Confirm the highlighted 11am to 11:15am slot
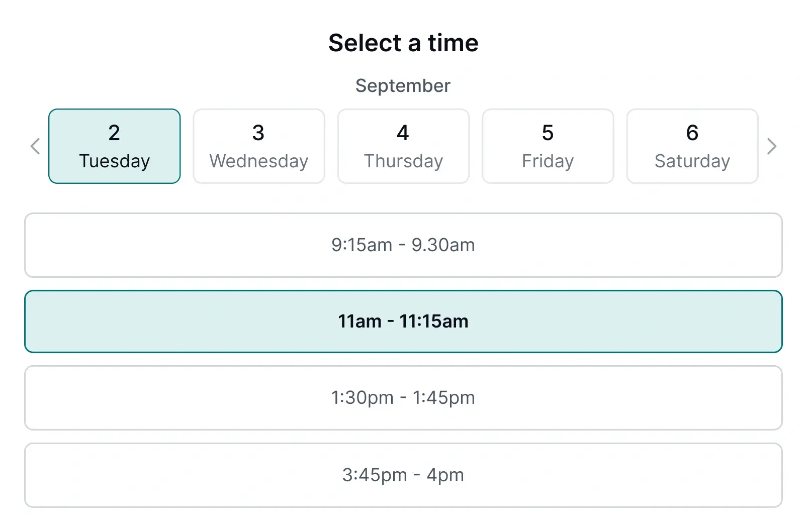Screen dimensions: 807x532 point(403,321)
